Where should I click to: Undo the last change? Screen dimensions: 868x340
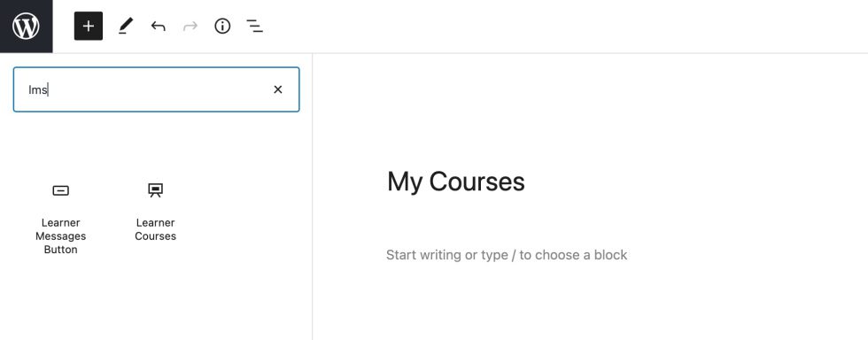point(159,26)
